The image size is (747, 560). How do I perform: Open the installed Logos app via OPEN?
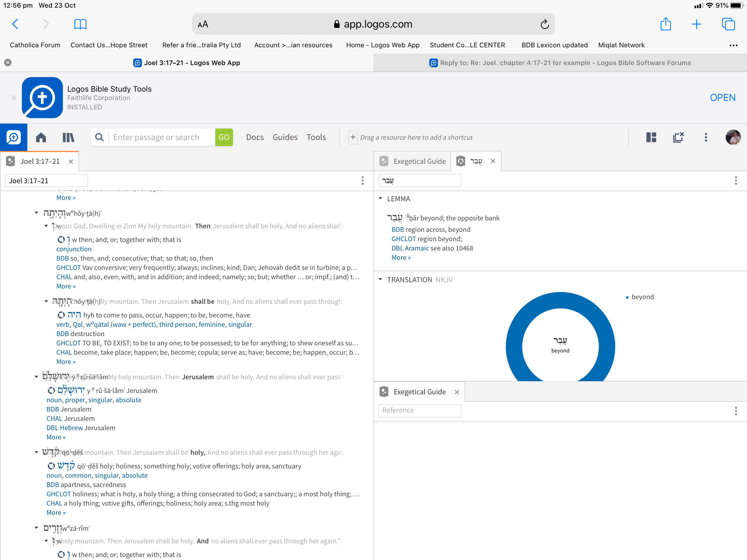(722, 98)
